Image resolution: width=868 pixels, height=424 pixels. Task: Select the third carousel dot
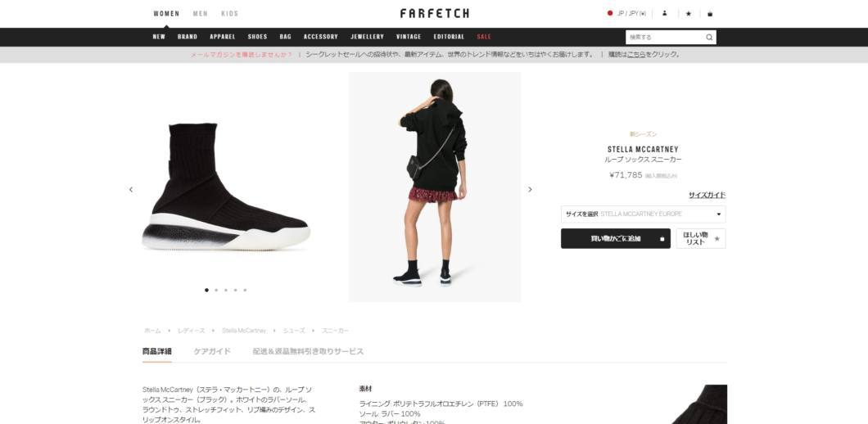point(226,290)
